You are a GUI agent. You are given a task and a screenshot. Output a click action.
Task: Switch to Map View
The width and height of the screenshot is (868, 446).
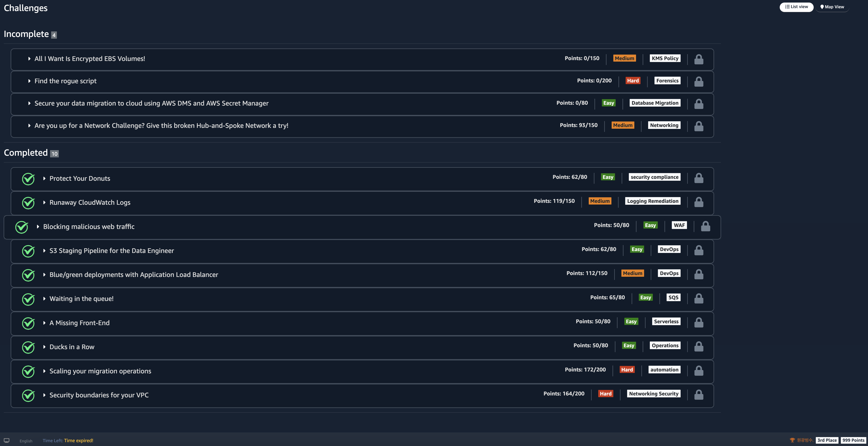(x=832, y=7)
